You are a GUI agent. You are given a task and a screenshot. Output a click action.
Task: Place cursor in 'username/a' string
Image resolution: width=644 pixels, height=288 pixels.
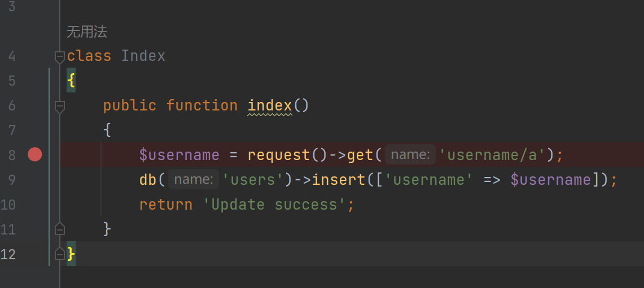[492, 155]
